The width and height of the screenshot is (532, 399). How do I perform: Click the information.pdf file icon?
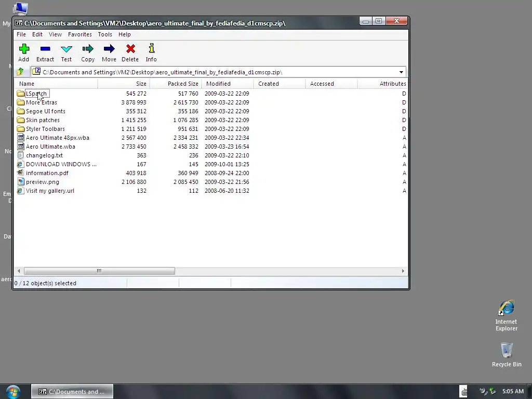tap(21, 172)
